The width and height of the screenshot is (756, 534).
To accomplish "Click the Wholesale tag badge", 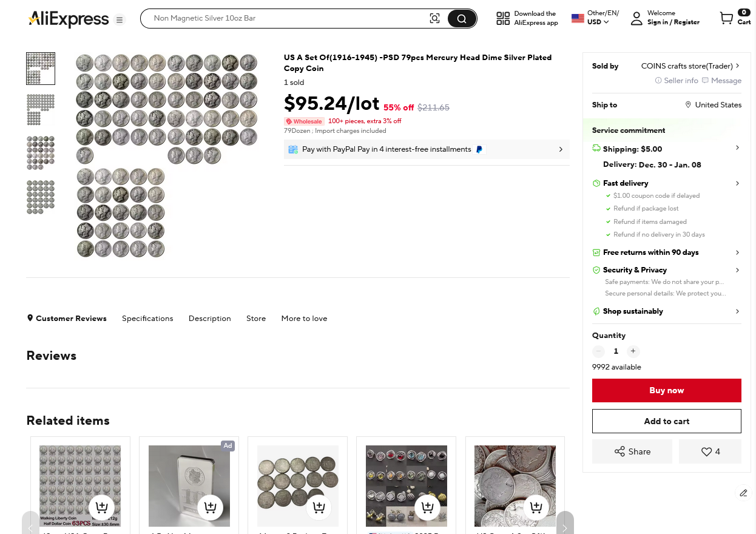I will point(304,121).
